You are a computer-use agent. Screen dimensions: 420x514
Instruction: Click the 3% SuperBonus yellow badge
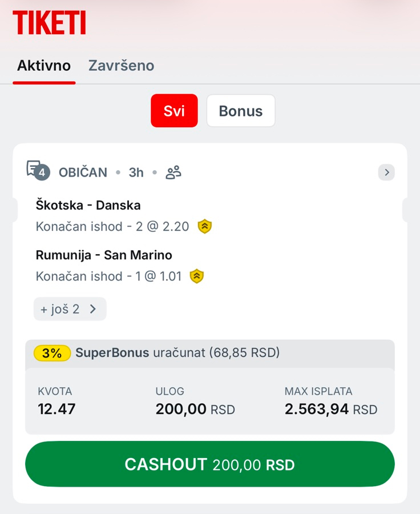pyautogui.click(x=52, y=353)
